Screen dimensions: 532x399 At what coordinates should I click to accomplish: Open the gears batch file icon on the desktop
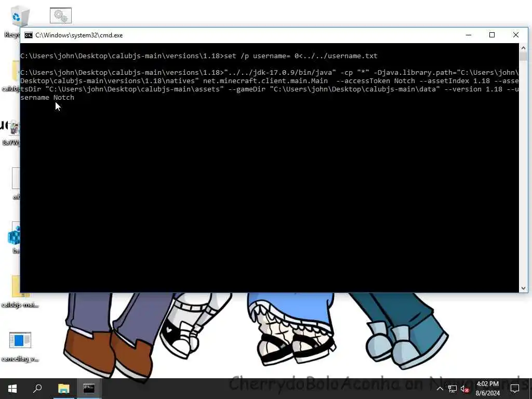click(x=61, y=15)
